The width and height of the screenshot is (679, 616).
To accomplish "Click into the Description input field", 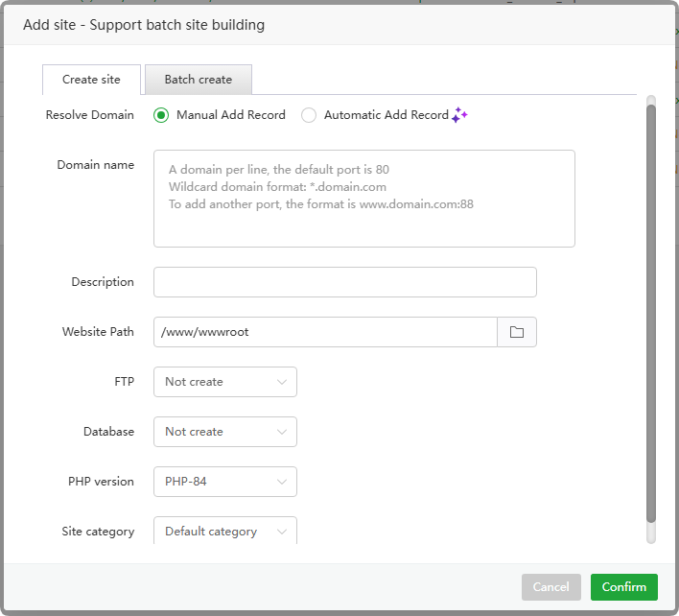I will click(344, 282).
